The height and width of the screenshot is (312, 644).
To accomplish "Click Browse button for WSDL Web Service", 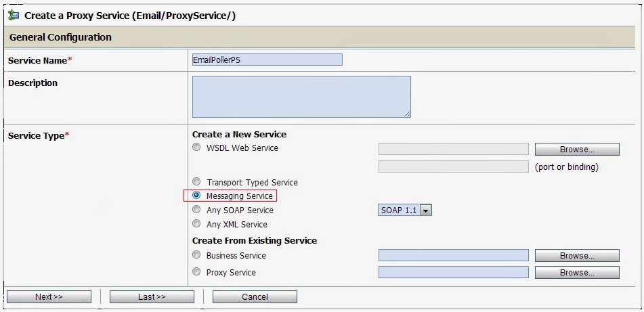I will click(x=577, y=150).
